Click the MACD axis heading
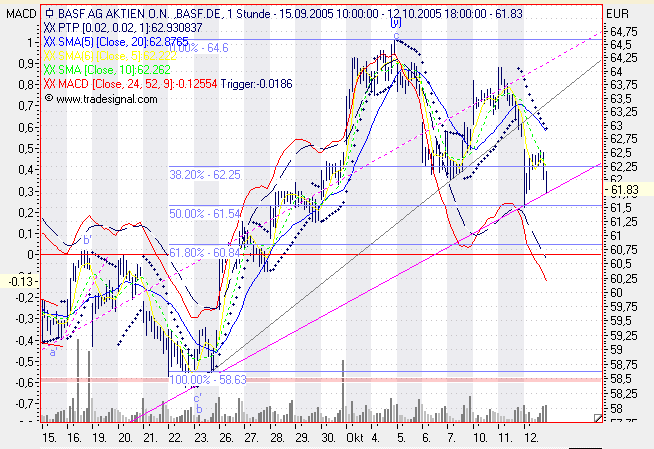 click(x=21, y=14)
